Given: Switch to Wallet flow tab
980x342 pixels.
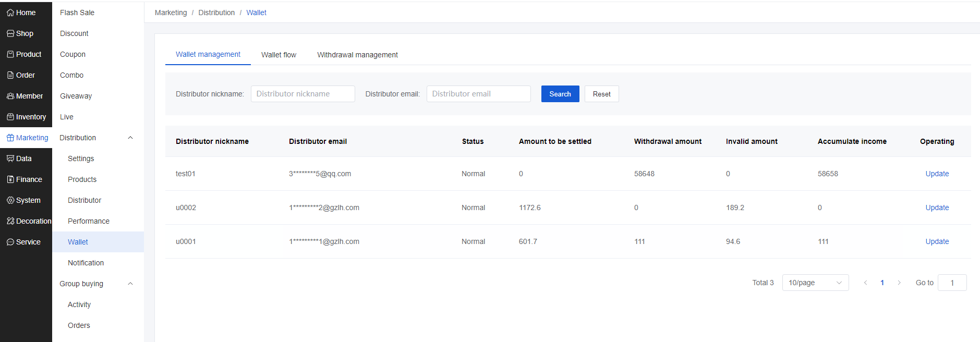Looking at the screenshot, I should click(279, 55).
